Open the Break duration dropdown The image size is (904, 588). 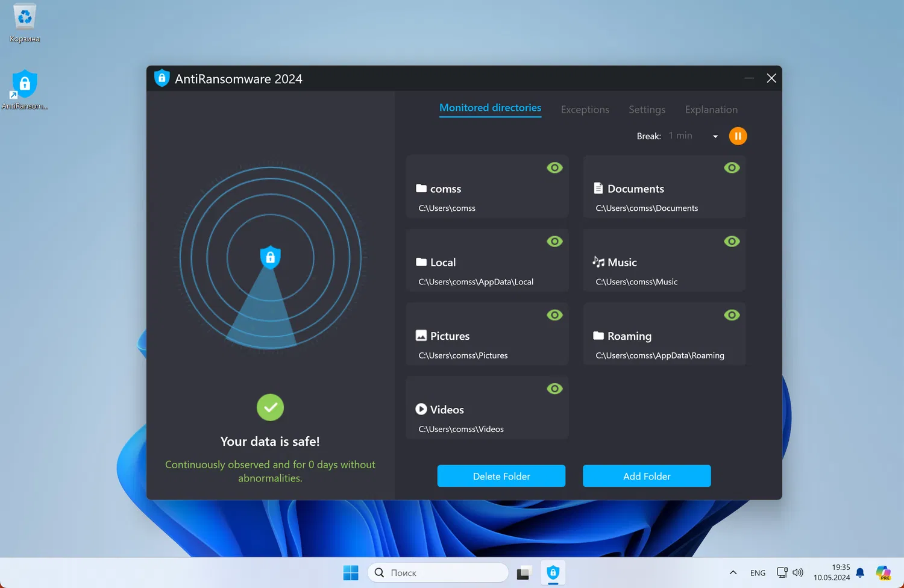click(x=693, y=136)
